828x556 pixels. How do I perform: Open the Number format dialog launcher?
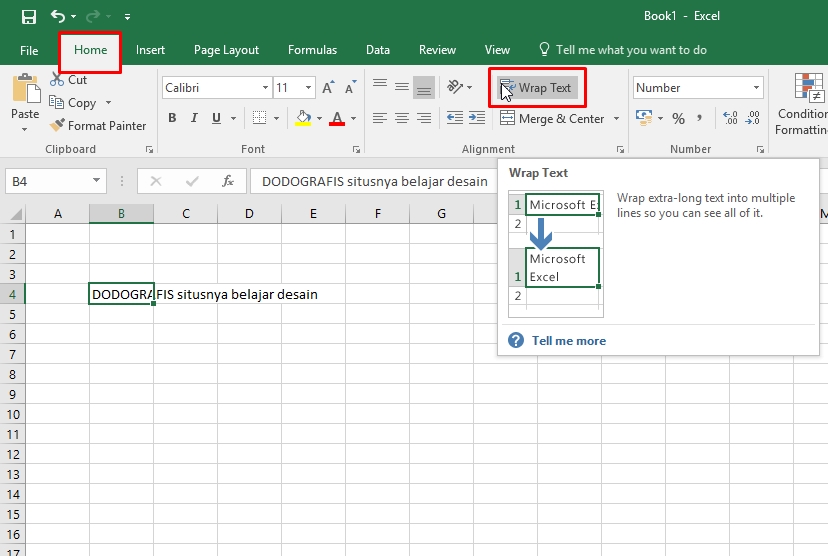[x=760, y=149]
